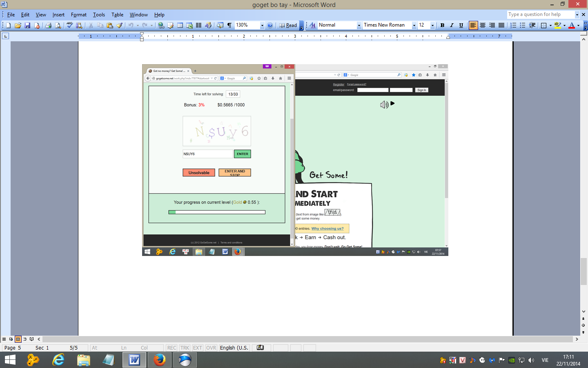Open the Insert menu
Image resolution: width=588 pixels, height=368 pixels.
pos(58,15)
